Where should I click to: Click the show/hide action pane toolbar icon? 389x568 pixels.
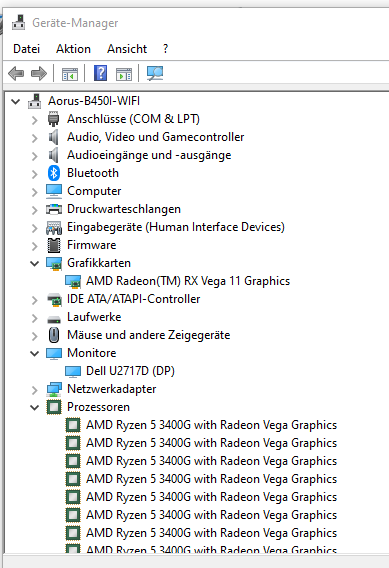pyautogui.click(x=124, y=74)
